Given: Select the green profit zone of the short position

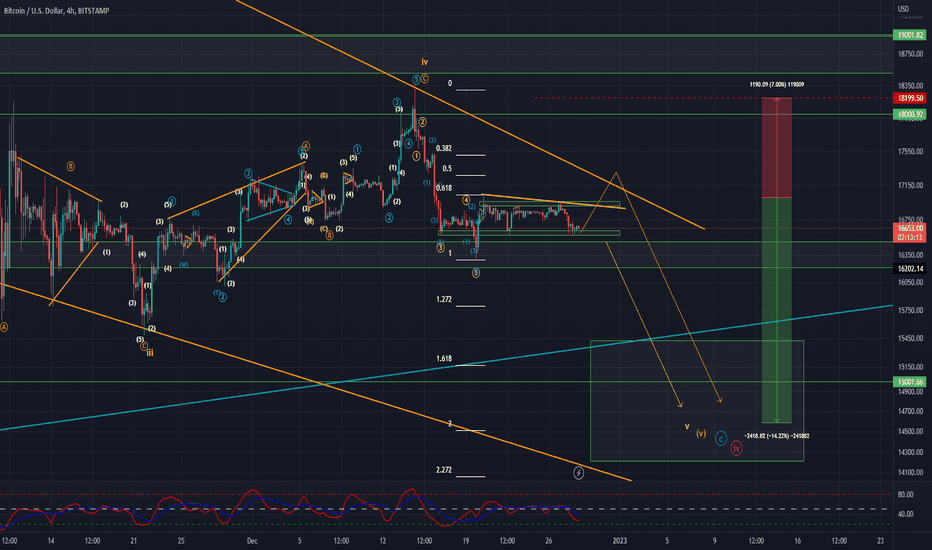Looking at the screenshot, I should (x=777, y=310).
